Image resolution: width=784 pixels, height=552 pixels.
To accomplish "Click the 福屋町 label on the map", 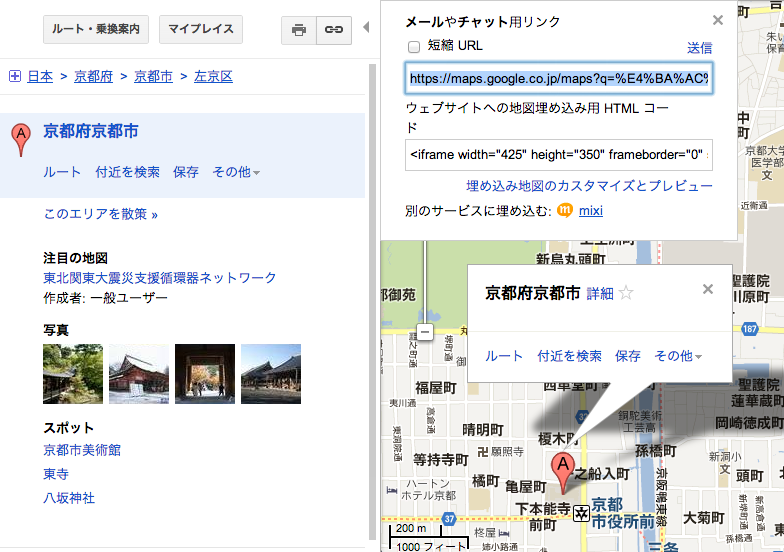I will coord(436,388).
